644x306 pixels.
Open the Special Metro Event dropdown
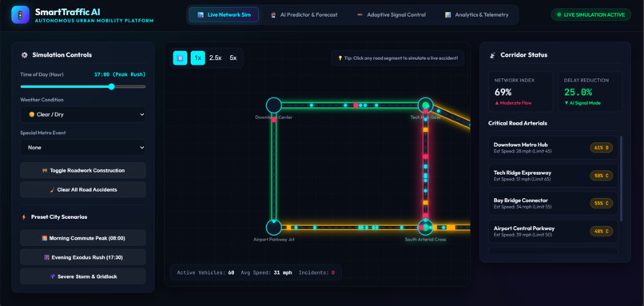click(x=83, y=148)
